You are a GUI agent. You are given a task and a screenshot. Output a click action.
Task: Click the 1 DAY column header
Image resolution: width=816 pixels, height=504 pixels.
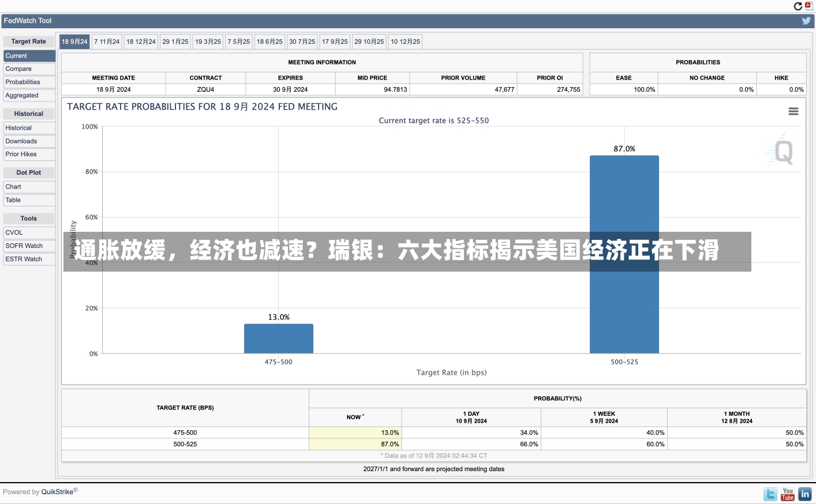pyautogui.click(x=471, y=418)
